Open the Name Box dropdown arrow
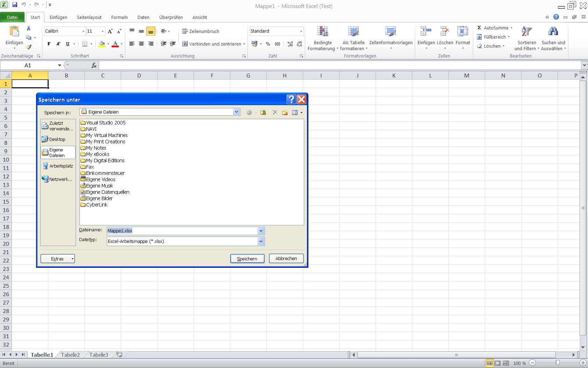 pos(59,65)
